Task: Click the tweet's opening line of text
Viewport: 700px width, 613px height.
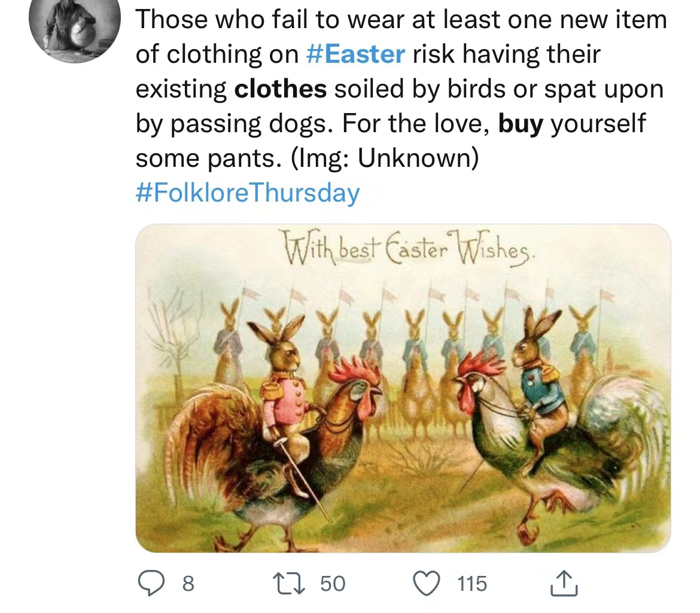Action: click(401, 20)
